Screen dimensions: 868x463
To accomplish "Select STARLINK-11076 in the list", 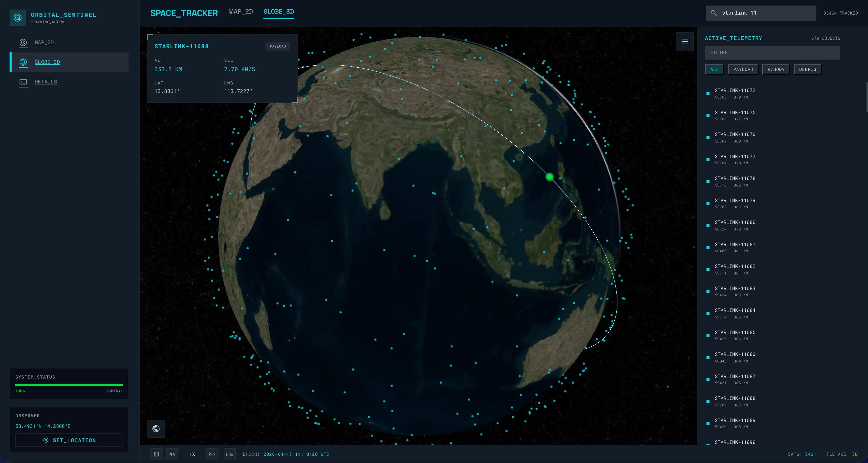I will click(x=782, y=137).
